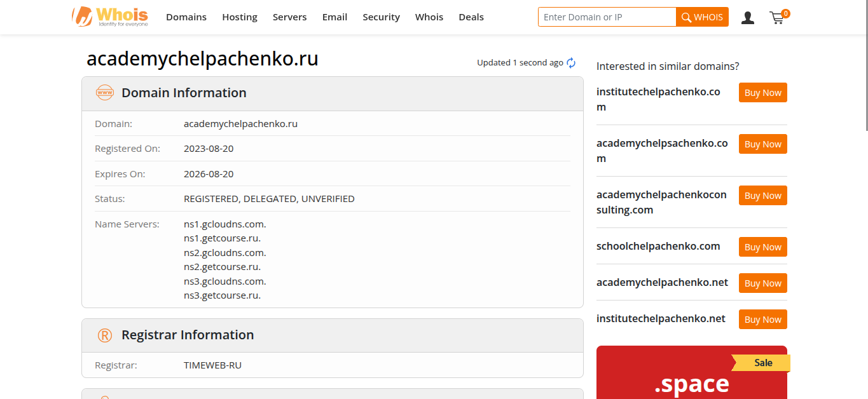Screen dimensions: 868x399
Task: Select name server ns3.gcloudns.com.
Action: [225, 281]
